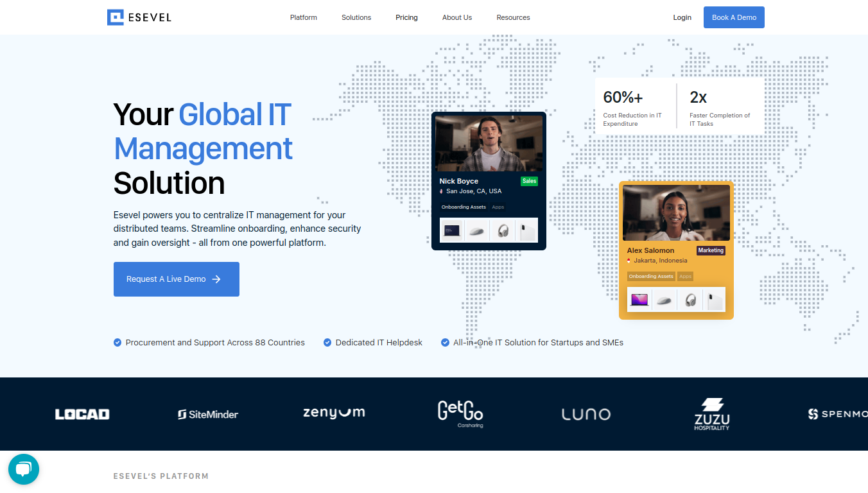Click the GetGo Carsharing logo
The image size is (868, 493).
click(460, 414)
